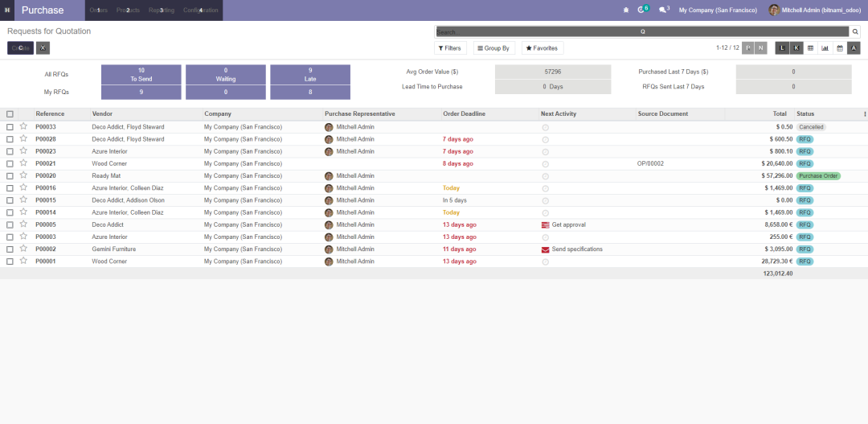Click the activity clock for P00021 row
This screenshot has width=868, height=424.
pos(545,164)
